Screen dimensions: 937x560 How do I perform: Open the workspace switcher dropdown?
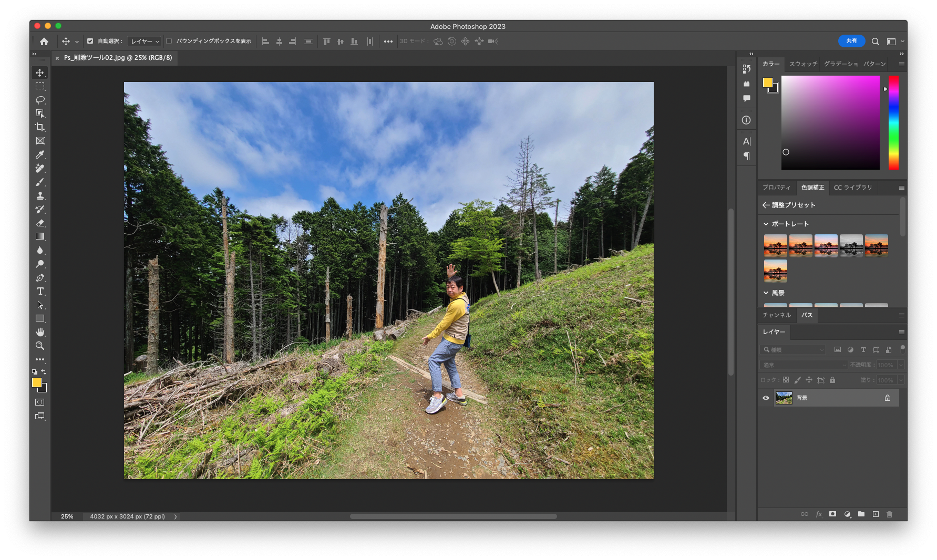coord(895,42)
